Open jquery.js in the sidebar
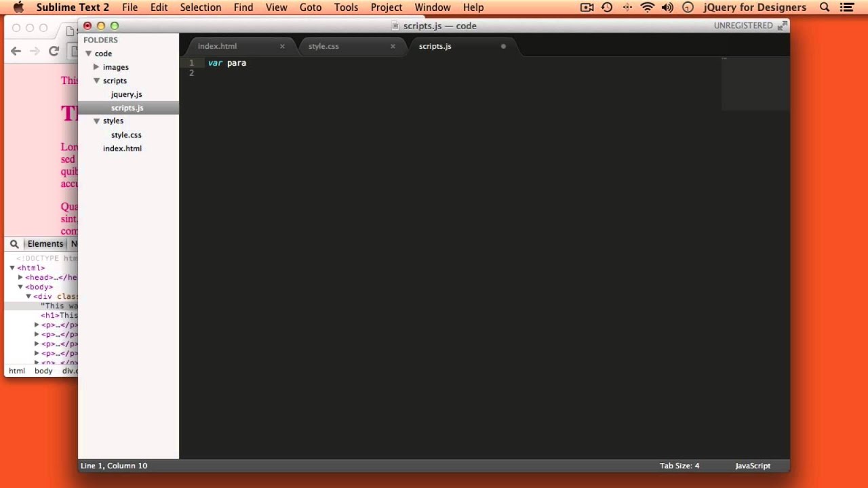868x488 pixels. pos(126,94)
